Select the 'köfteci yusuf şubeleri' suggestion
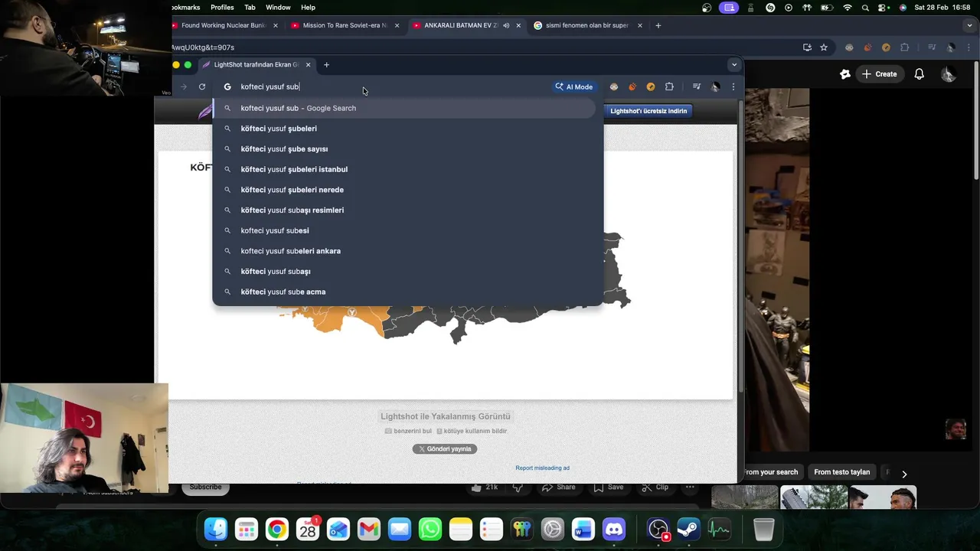The width and height of the screenshot is (980, 551). pos(407,129)
